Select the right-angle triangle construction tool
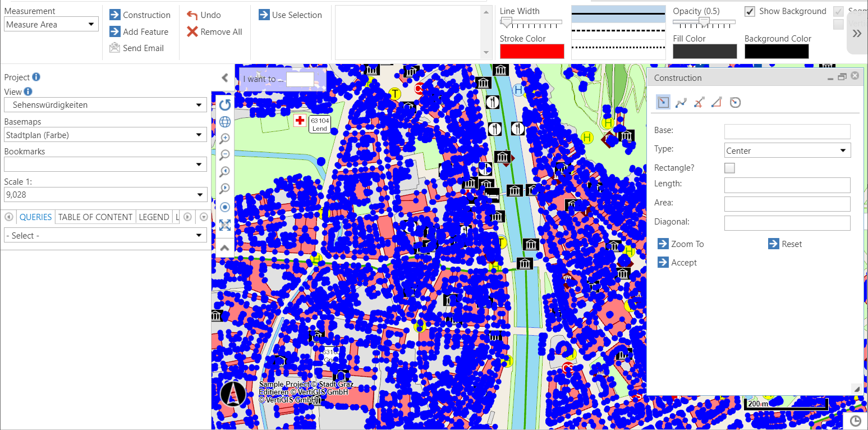The height and width of the screenshot is (430, 868). coord(717,102)
